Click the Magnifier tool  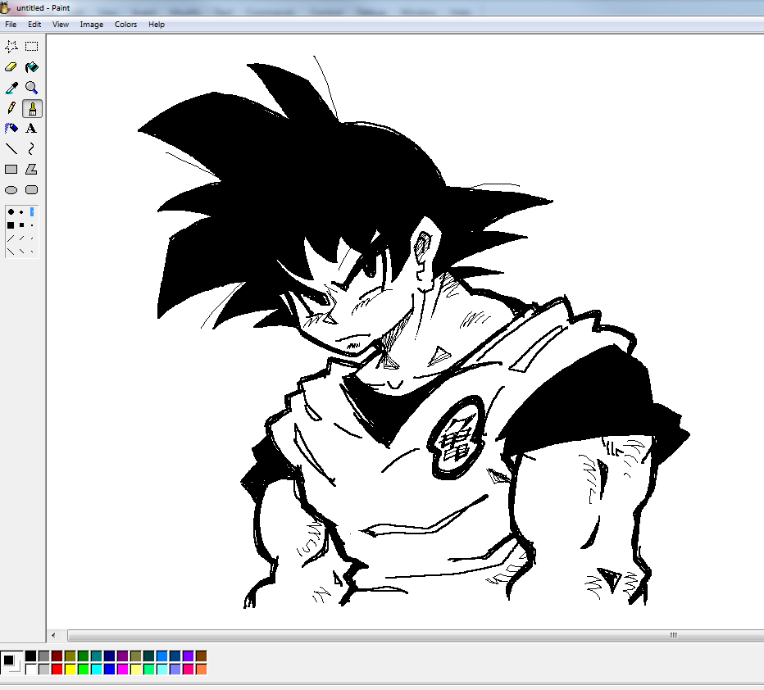[32, 88]
